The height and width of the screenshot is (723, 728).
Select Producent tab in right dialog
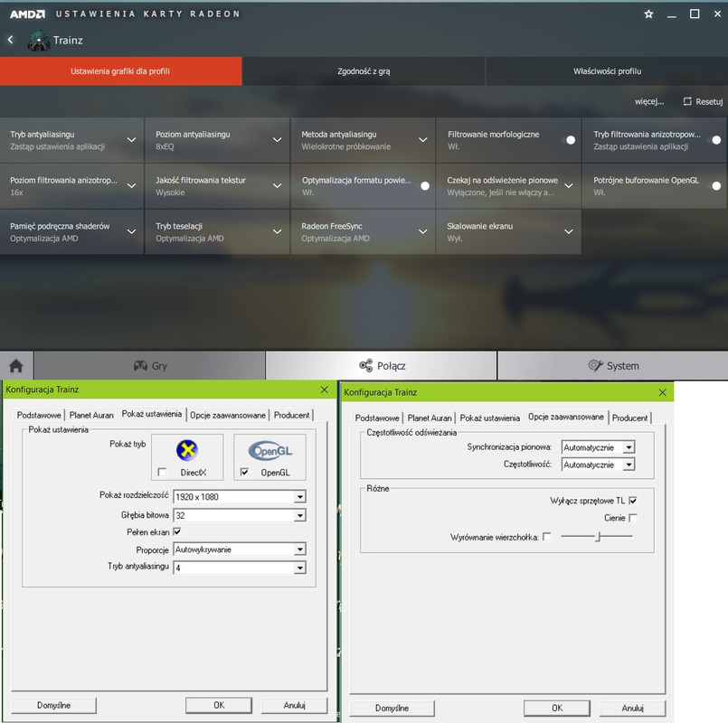tap(629, 418)
